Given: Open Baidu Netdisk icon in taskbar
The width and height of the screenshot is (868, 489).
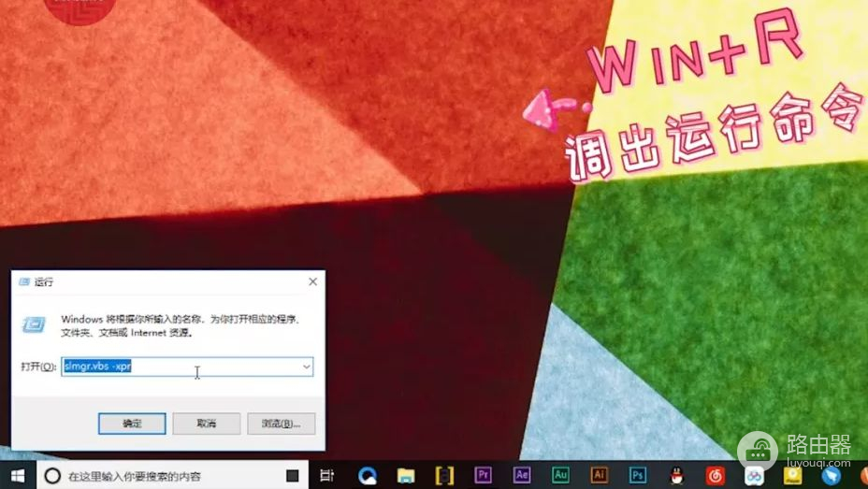Looking at the screenshot, I should click(x=754, y=476).
